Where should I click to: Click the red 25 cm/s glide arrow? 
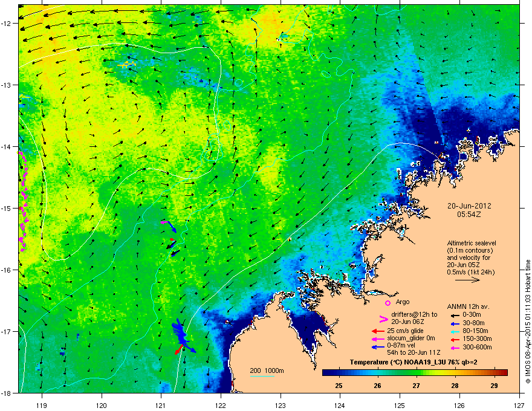[x=378, y=331]
